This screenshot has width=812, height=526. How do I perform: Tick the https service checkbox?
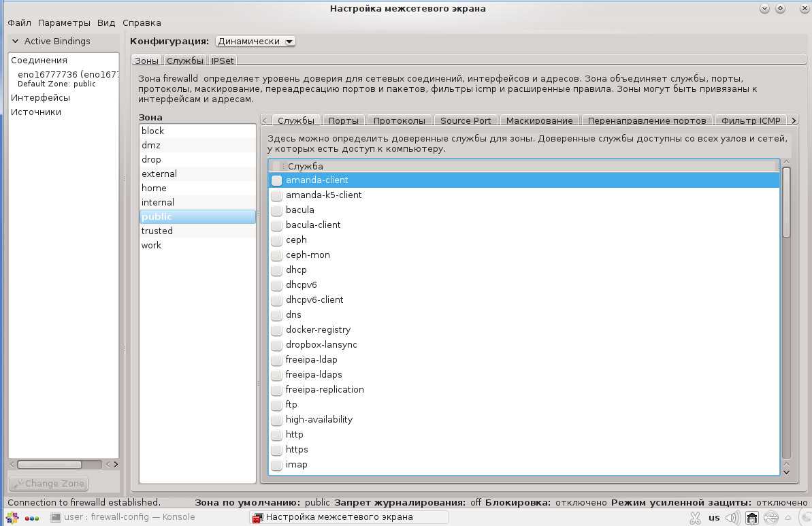click(x=277, y=450)
